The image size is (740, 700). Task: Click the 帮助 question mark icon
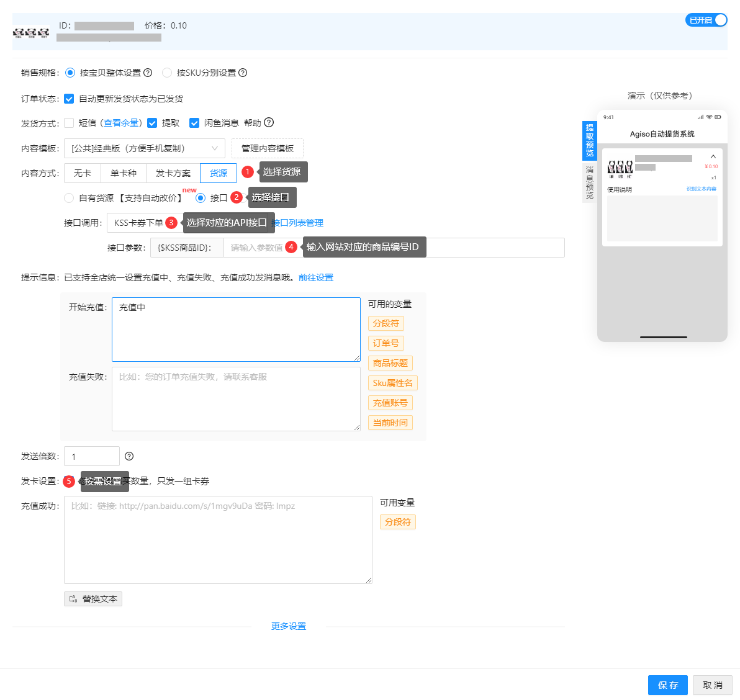click(x=269, y=123)
